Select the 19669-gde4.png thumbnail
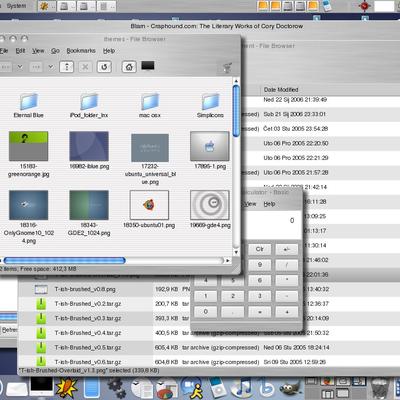Image resolution: width=400 pixels, height=400 pixels. click(x=210, y=205)
